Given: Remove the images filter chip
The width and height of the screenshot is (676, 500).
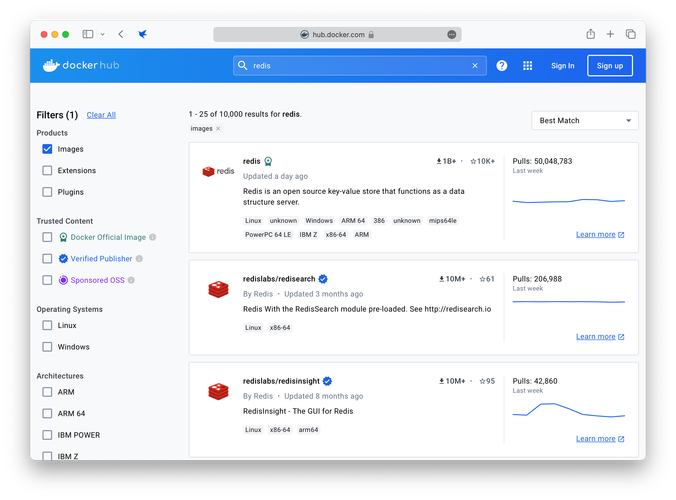Looking at the screenshot, I should (218, 128).
